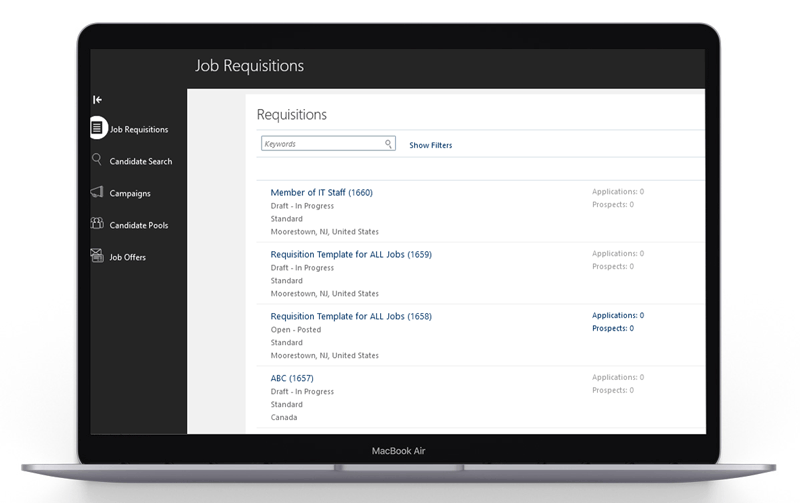This screenshot has width=800, height=503.
Task: Click the Requisitions section heading
Action: 292,114
